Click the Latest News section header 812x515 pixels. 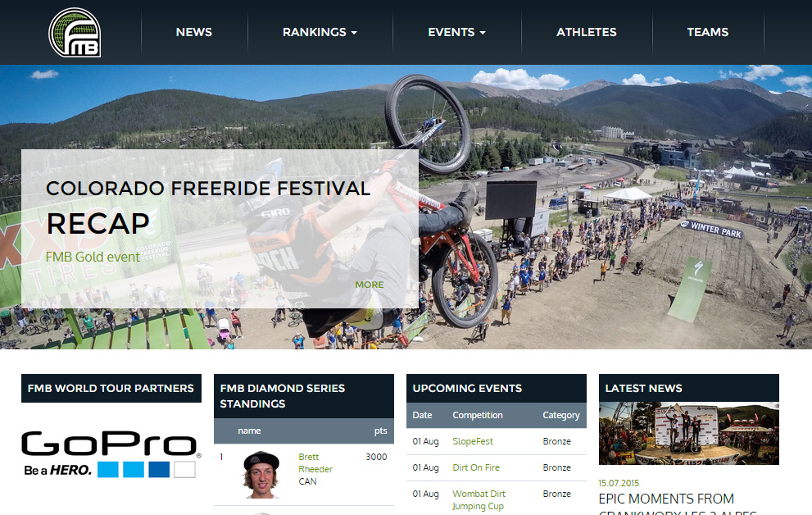click(689, 388)
